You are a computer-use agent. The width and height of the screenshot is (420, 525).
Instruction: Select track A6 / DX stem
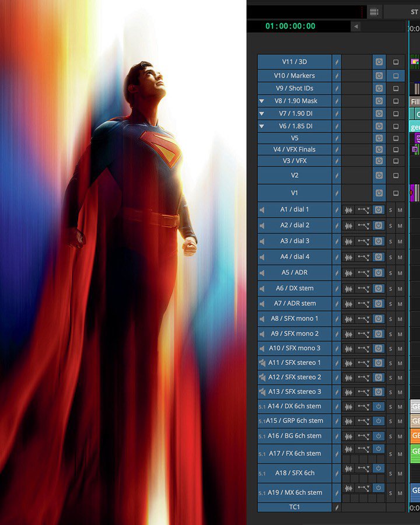[295, 288]
